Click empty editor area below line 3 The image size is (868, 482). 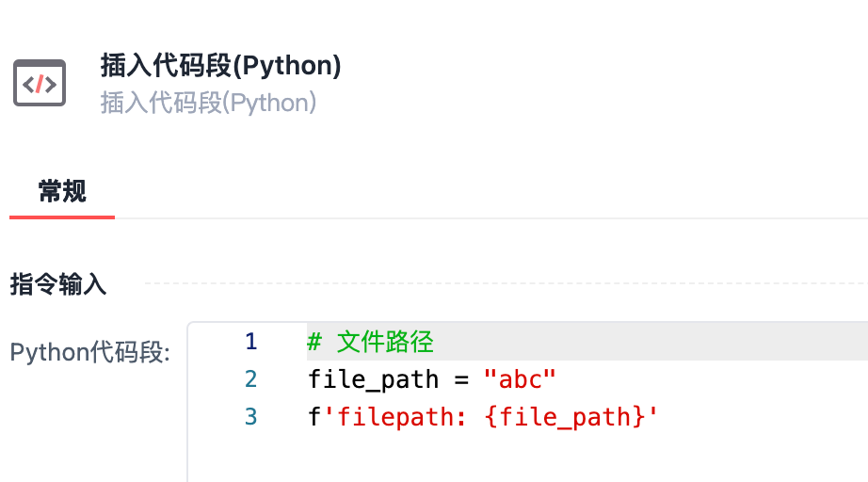click(527, 458)
